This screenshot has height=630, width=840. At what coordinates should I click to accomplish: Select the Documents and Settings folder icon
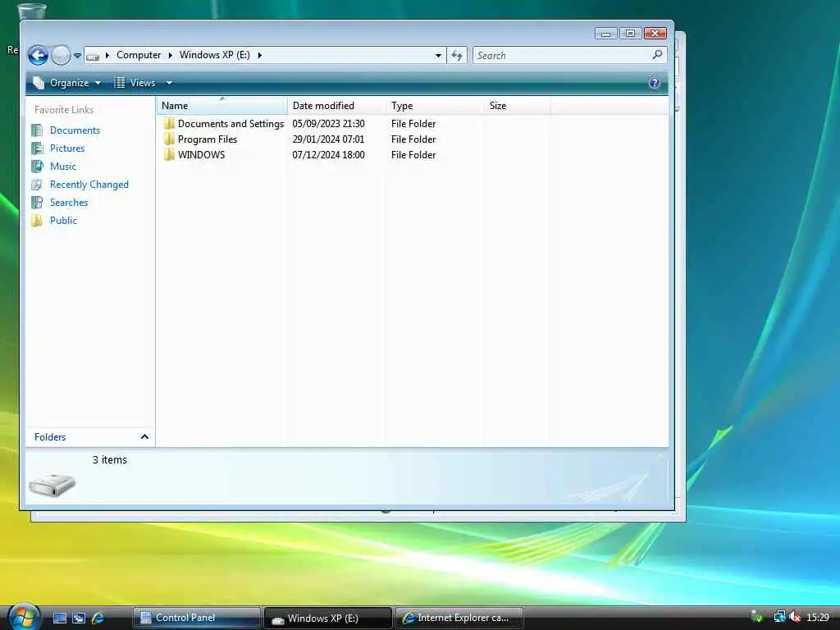169,123
